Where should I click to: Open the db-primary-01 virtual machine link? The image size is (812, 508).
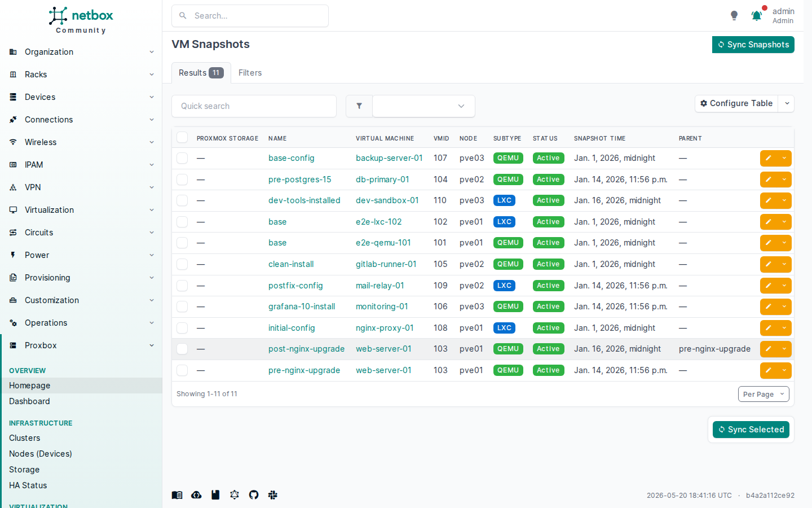click(382, 179)
